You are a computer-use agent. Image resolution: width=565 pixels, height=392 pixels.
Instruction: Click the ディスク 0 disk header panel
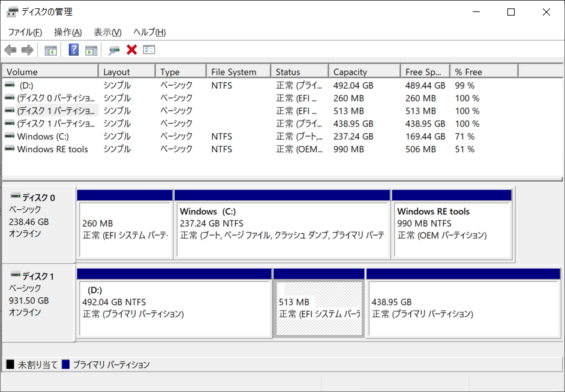tap(38, 224)
